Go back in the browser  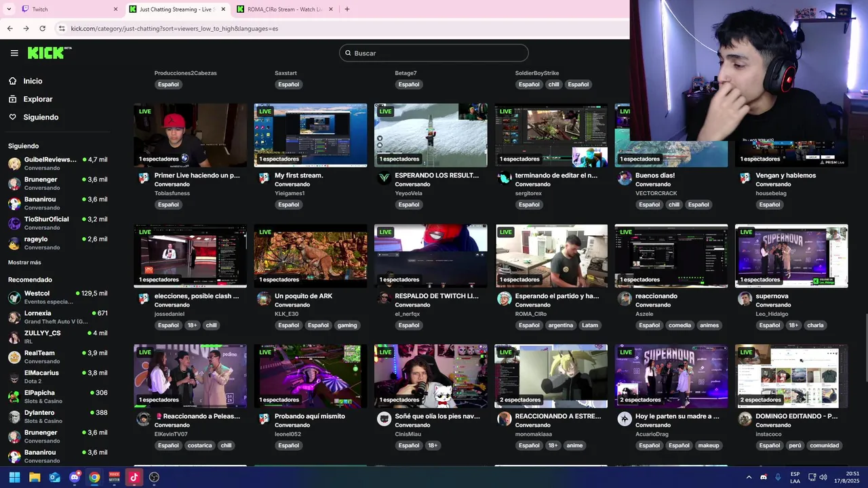click(x=9, y=28)
